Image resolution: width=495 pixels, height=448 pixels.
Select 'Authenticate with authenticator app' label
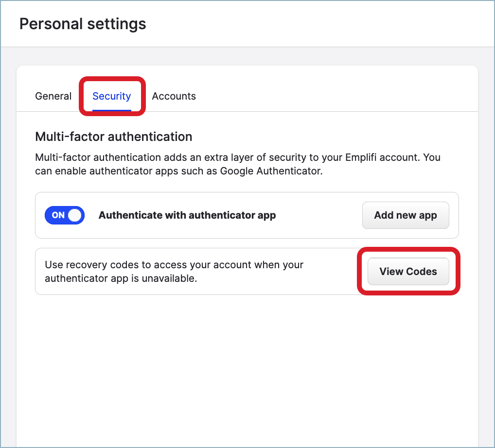pyautogui.click(x=187, y=215)
